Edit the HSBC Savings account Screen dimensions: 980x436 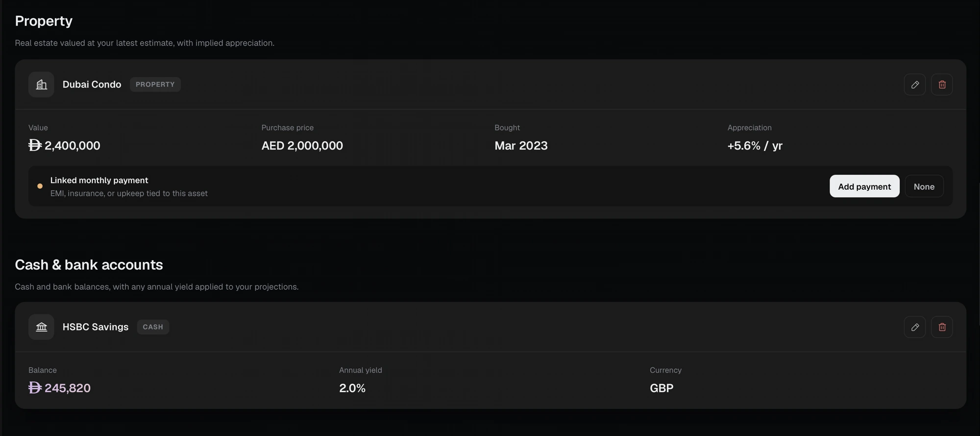click(914, 327)
